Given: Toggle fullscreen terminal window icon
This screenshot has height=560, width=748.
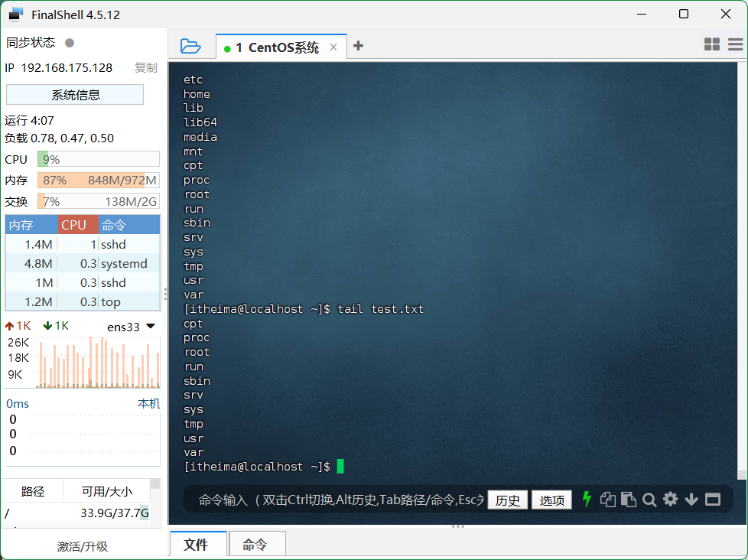Looking at the screenshot, I should pyautogui.click(x=713, y=500).
